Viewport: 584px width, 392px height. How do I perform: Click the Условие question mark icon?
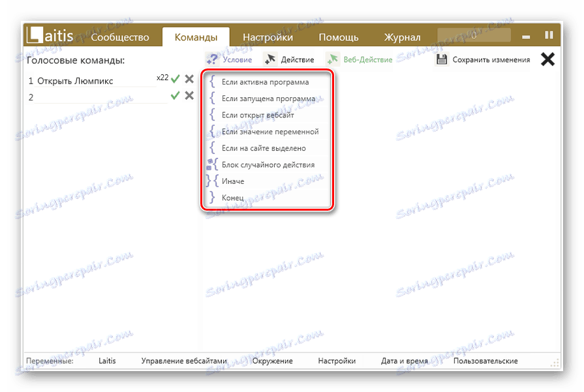point(212,59)
